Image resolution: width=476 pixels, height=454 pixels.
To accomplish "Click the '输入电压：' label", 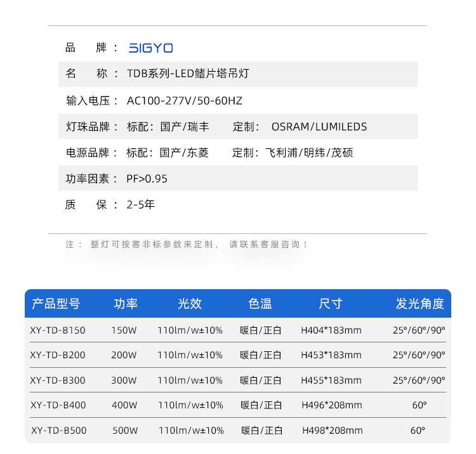I will pyautogui.click(x=92, y=101).
